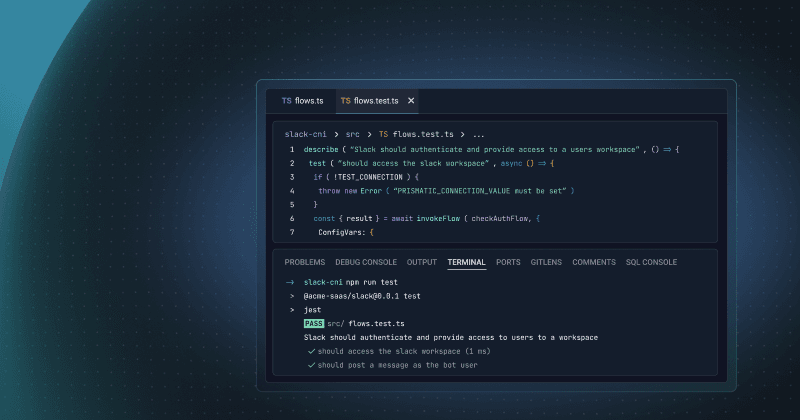800x420 pixels.
Task: Click the TS icon on flows.ts tab
Action: point(287,101)
